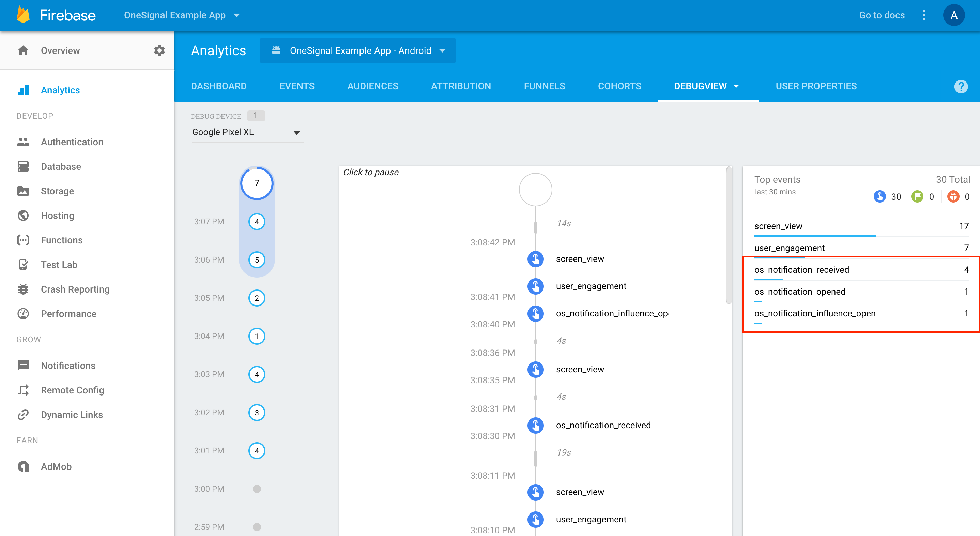
Task: Click the Storage image icon
Action: [23, 191]
